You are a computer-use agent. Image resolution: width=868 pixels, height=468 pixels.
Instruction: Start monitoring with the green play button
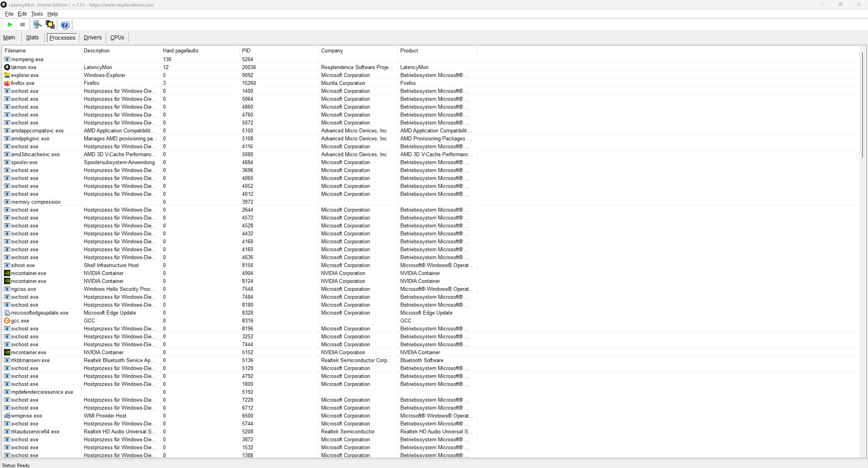coord(10,25)
